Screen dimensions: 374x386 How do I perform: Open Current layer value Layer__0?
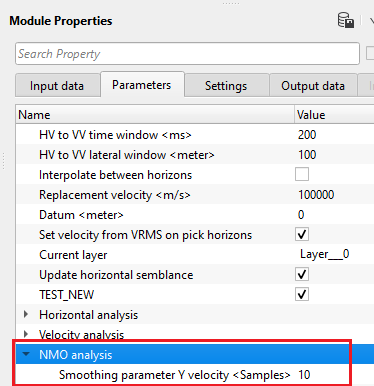(x=324, y=254)
